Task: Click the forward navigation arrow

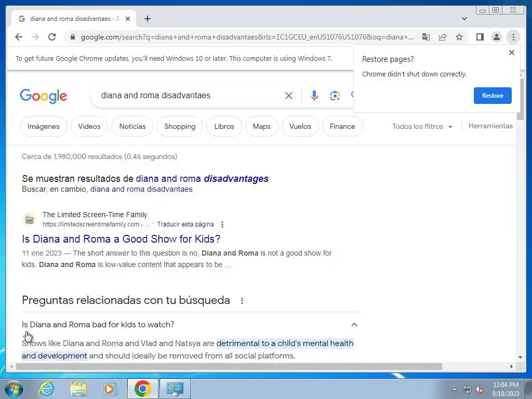Action: pos(35,37)
